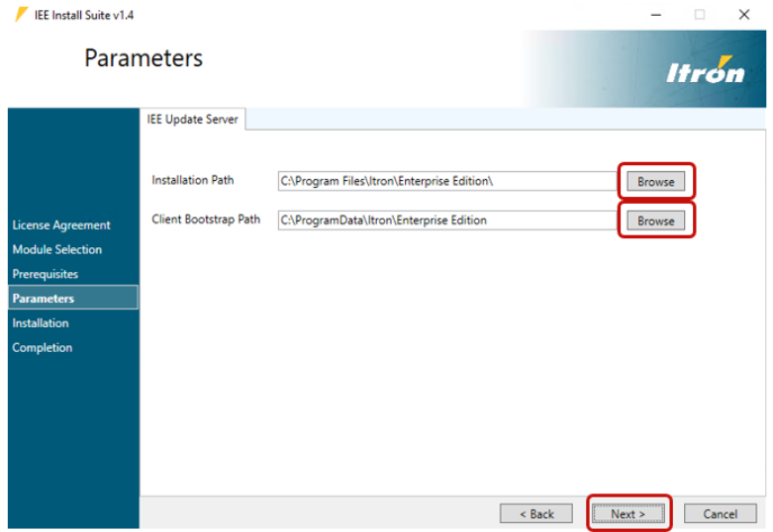Viewport: 773px width, 532px height.
Task: Cancel the IEE installation
Action: click(720, 514)
